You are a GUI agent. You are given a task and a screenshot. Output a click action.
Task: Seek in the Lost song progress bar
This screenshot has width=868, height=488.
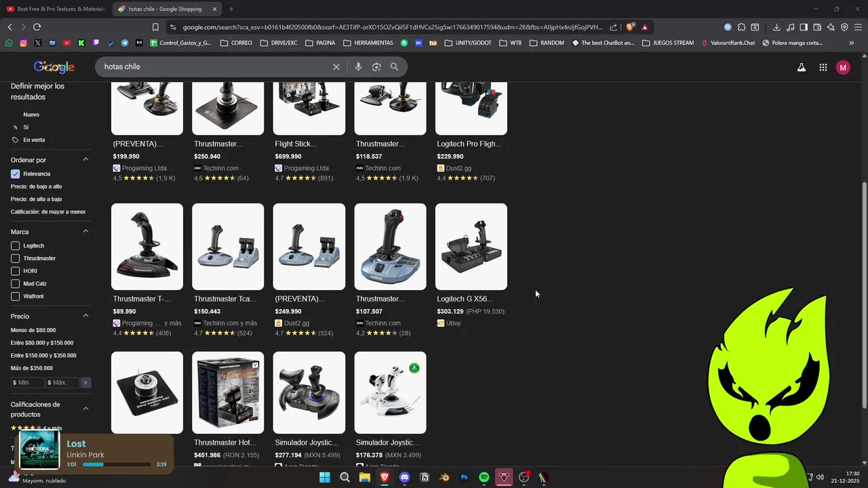coord(117,464)
